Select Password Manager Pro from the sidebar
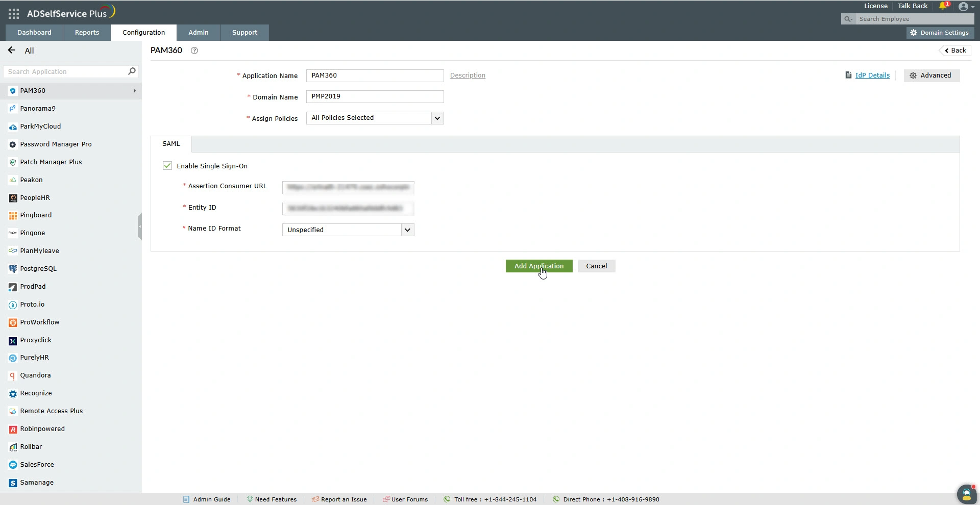 tap(56, 144)
